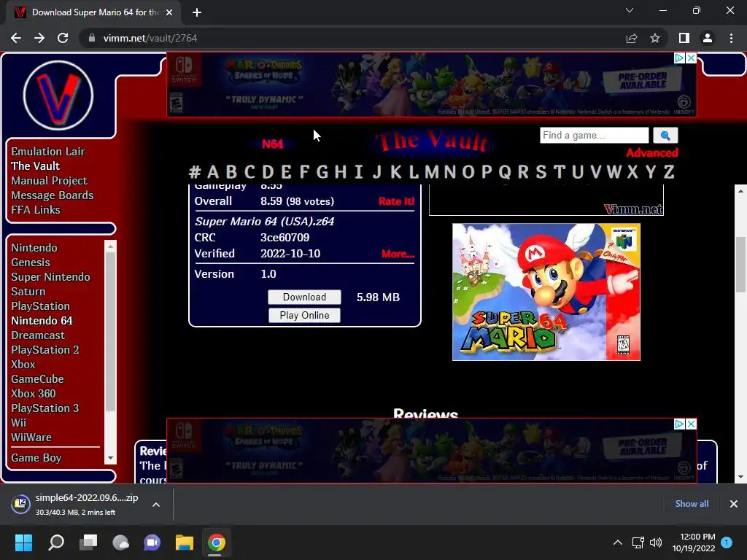Image resolution: width=747 pixels, height=560 pixels.
Task: Click the page scrollbar thumb on the right
Action: pyautogui.click(x=740, y=264)
